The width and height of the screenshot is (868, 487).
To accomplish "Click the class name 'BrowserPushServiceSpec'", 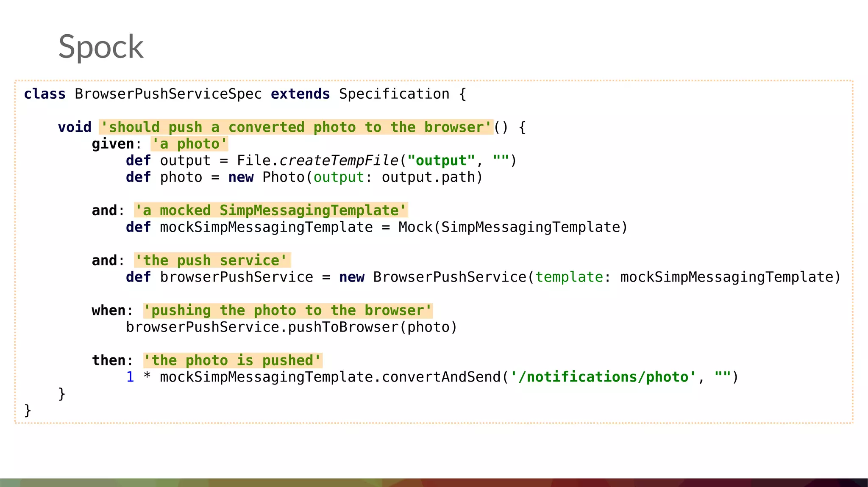I will click(168, 94).
